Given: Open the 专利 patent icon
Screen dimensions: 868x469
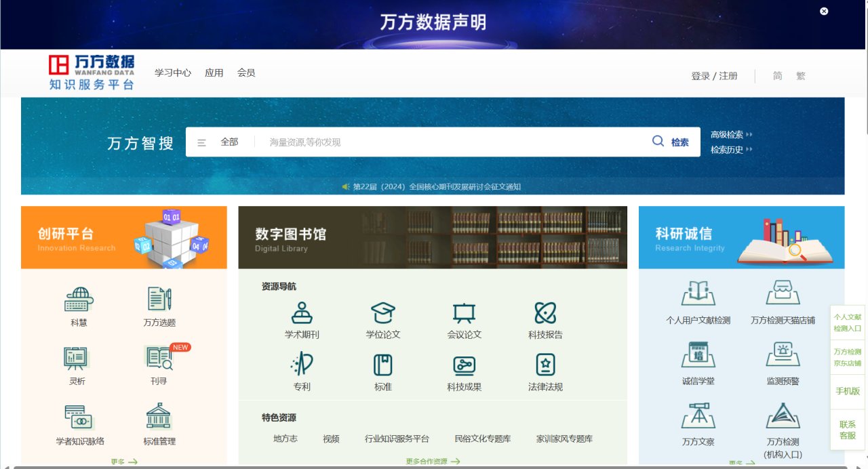Looking at the screenshot, I should click(x=302, y=365).
